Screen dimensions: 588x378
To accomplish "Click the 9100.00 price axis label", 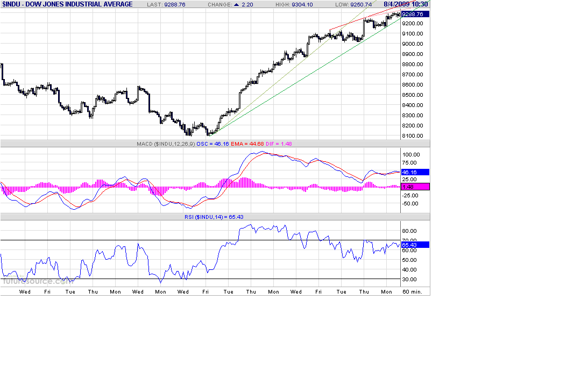I will (413, 34).
